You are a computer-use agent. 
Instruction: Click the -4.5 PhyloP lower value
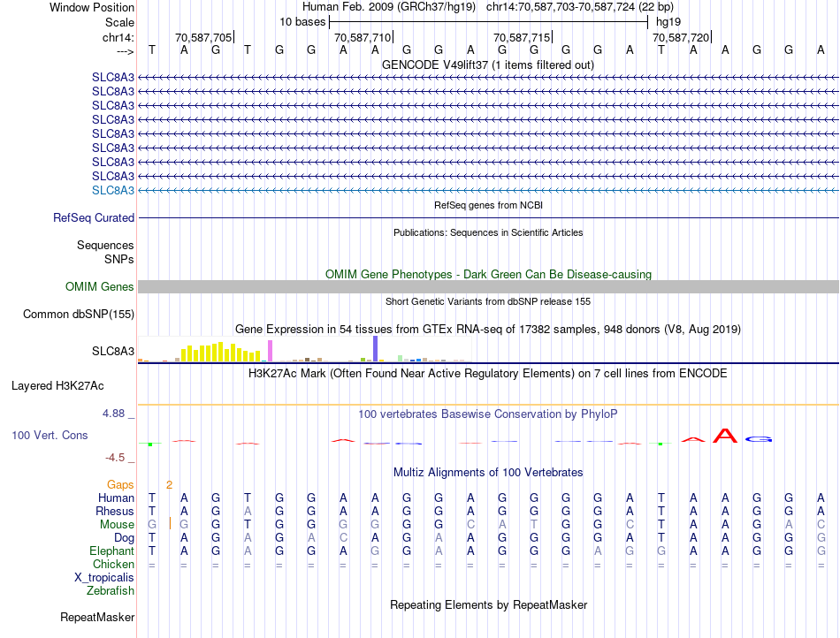tap(115, 458)
